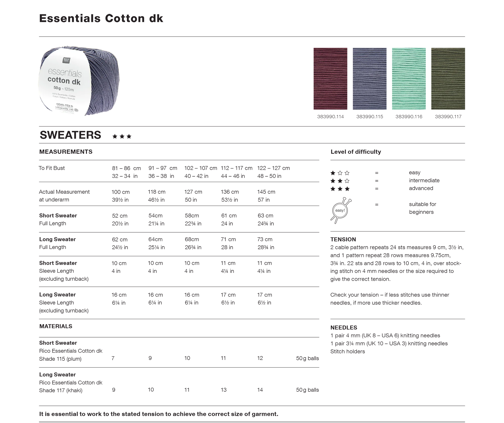Click the two-star intermediate rating icon
504x423 pixels.
click(340, 181)
